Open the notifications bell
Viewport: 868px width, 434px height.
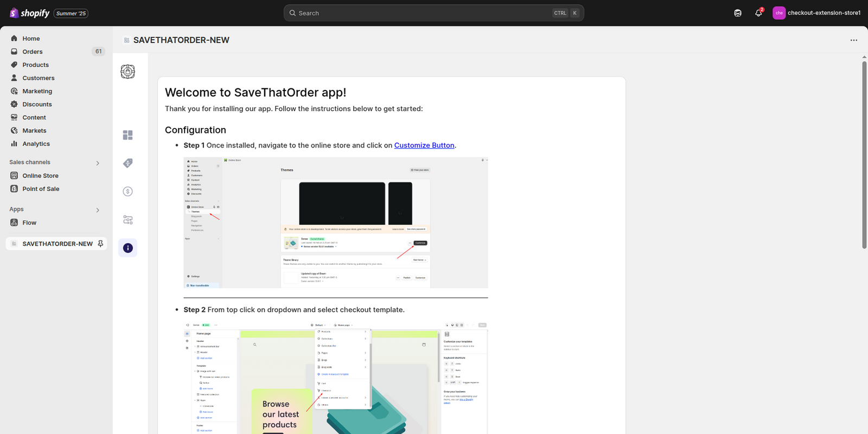pos(758,13)
